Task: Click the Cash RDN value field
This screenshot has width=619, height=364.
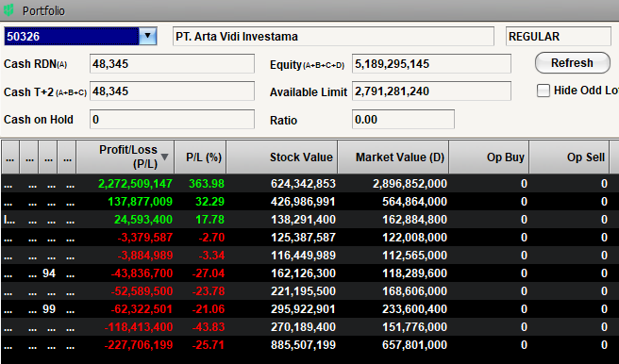Action: coord(172,64)
